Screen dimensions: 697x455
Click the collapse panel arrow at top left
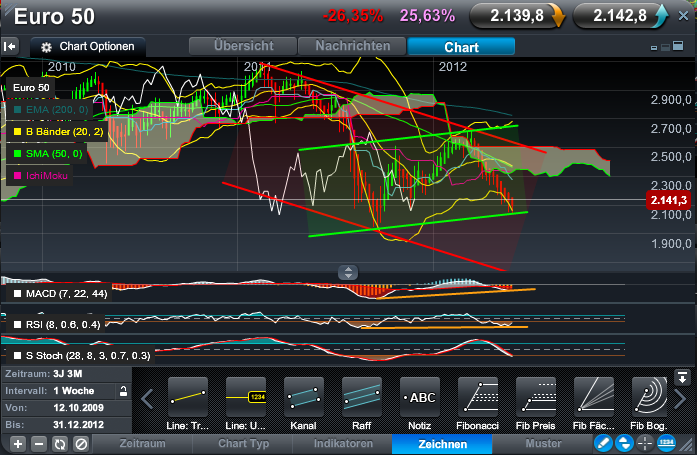(x=10, y=46)
